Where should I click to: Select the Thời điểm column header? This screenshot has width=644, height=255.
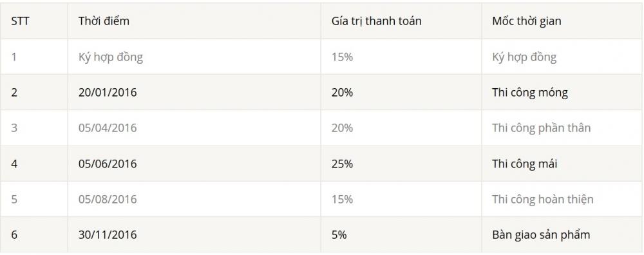pos(104,21)
